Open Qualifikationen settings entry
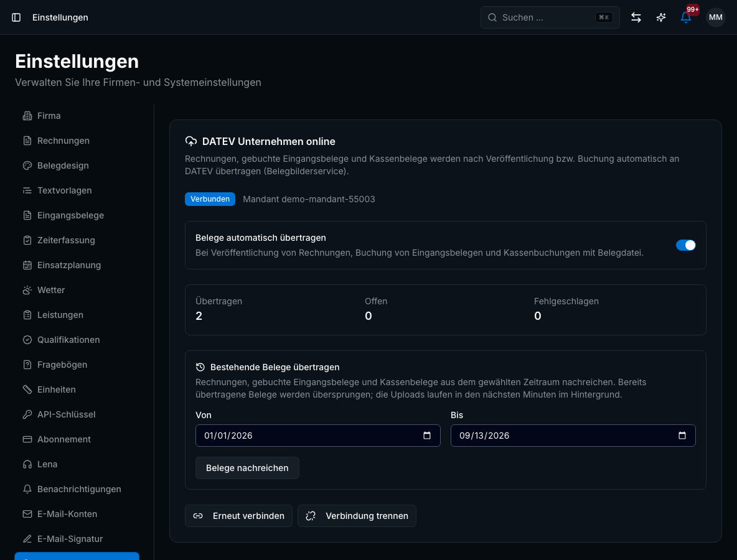This screenshot has width=737, height=560. (77, 340)
